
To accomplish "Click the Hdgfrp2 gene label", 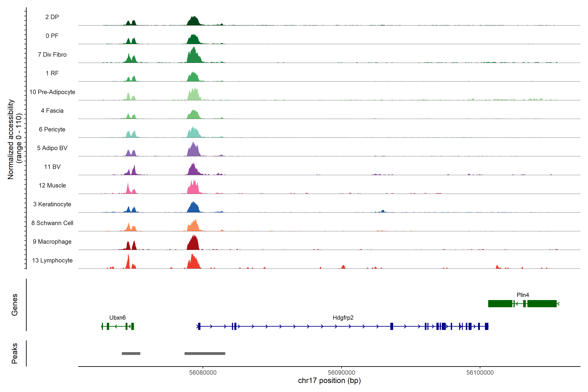I will click(x=343, y=318).
